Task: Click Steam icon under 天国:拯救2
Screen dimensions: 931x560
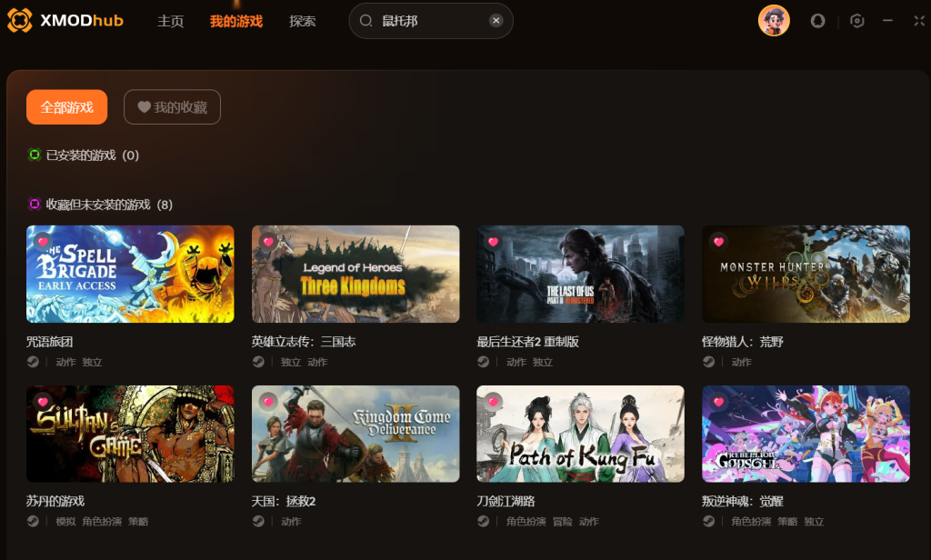Action: 258,522
